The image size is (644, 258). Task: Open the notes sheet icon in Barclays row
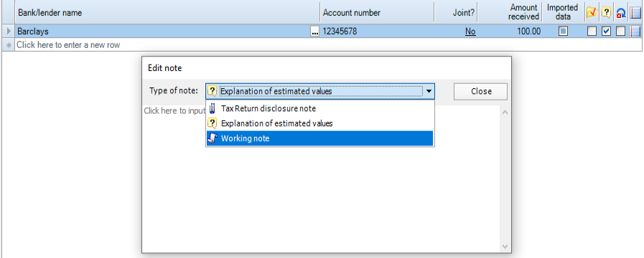coord(635,31)
